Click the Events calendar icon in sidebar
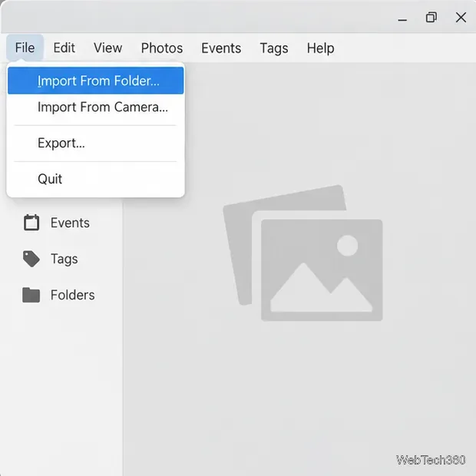 click(x=31, y=223)
